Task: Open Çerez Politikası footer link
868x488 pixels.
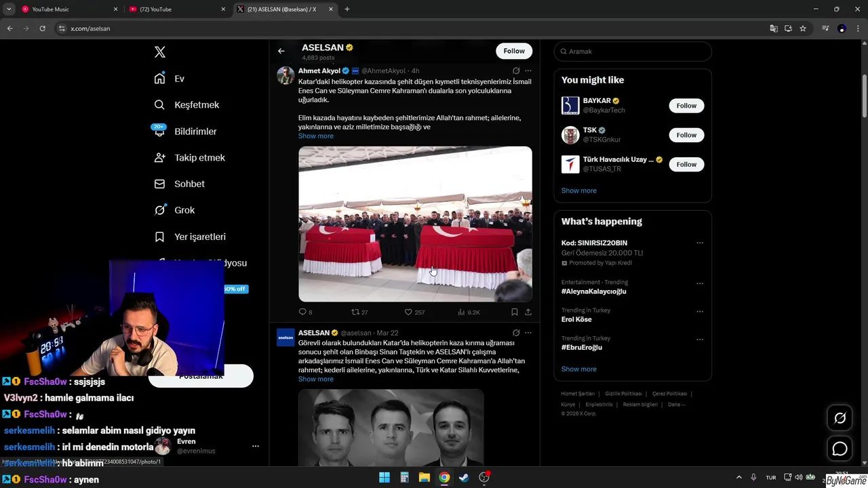Action: [669, 394]
